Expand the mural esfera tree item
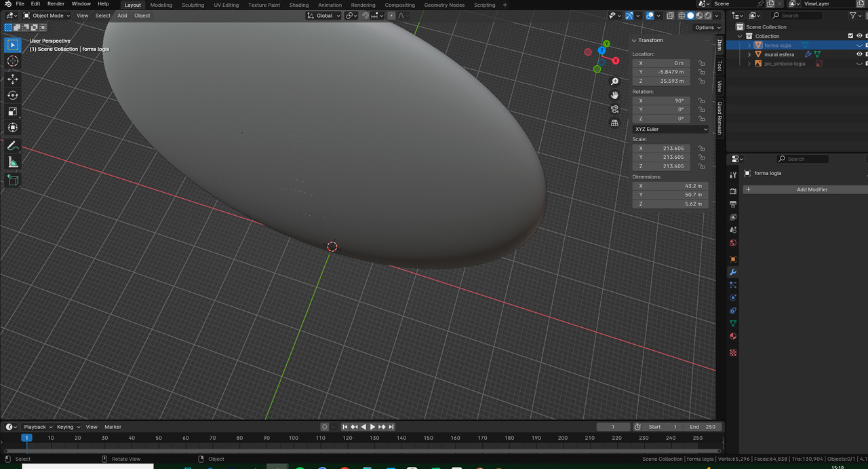 [x=749, y=54]
